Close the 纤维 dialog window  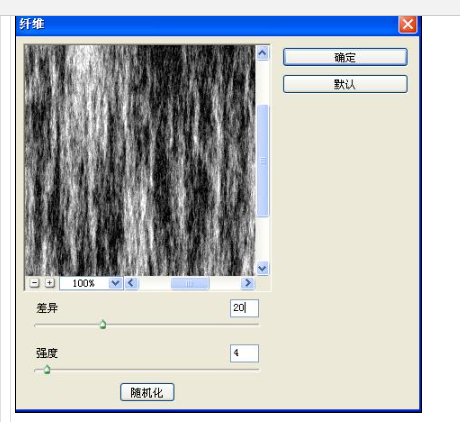tap(408, 25)
